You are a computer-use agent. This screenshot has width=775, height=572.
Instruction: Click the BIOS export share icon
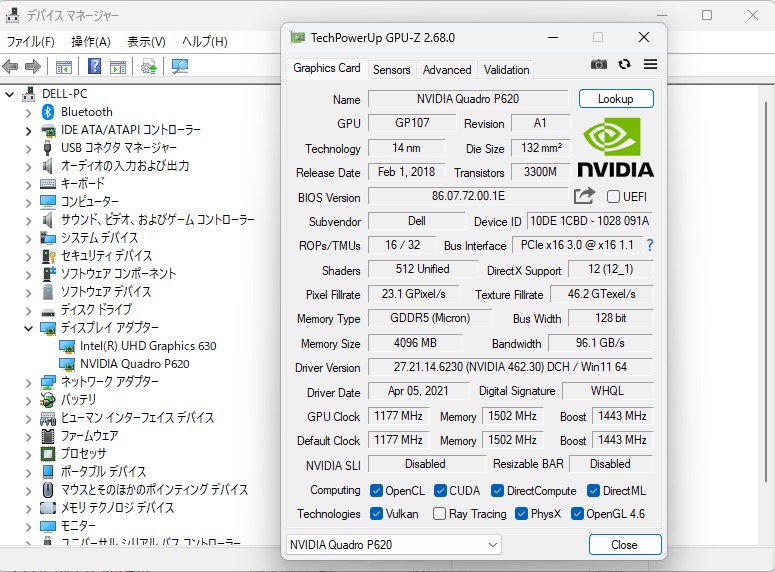[x=584, y=196]
